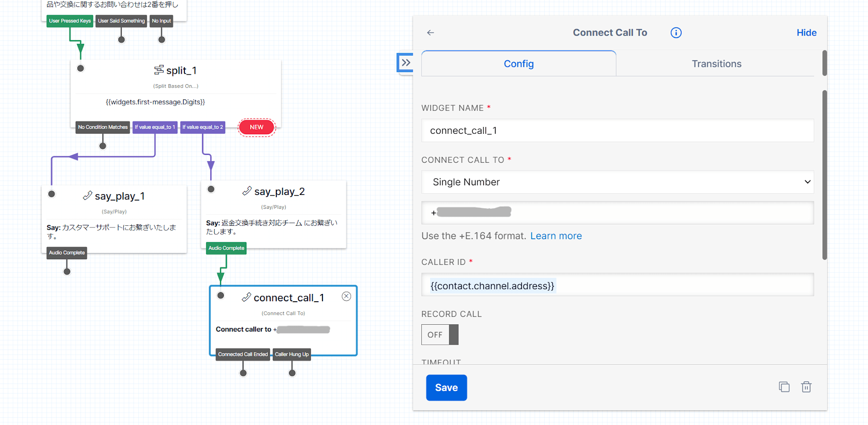Add a new split condition with NEW
Image resolution: width=868 pixels, height=425 pixels.
click(x=256, y=127)
